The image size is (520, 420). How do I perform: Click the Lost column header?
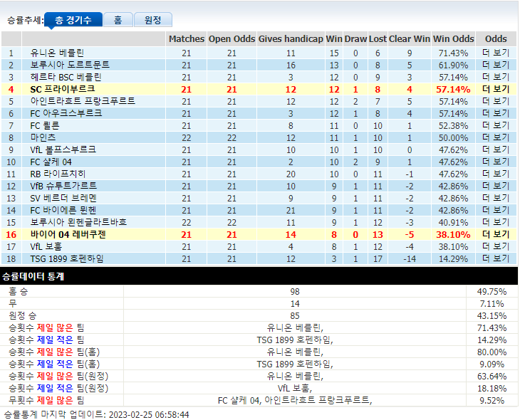tap(378, 38)
